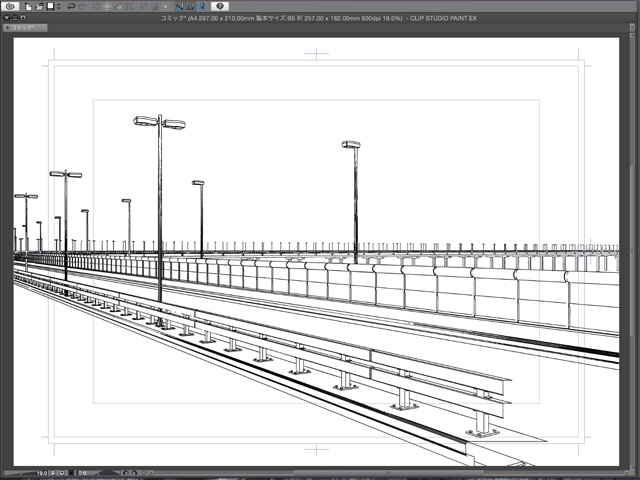640x480 pixels.
Task: Click the Scale/Rotate transform icon
Action: (x=129, y=7)
